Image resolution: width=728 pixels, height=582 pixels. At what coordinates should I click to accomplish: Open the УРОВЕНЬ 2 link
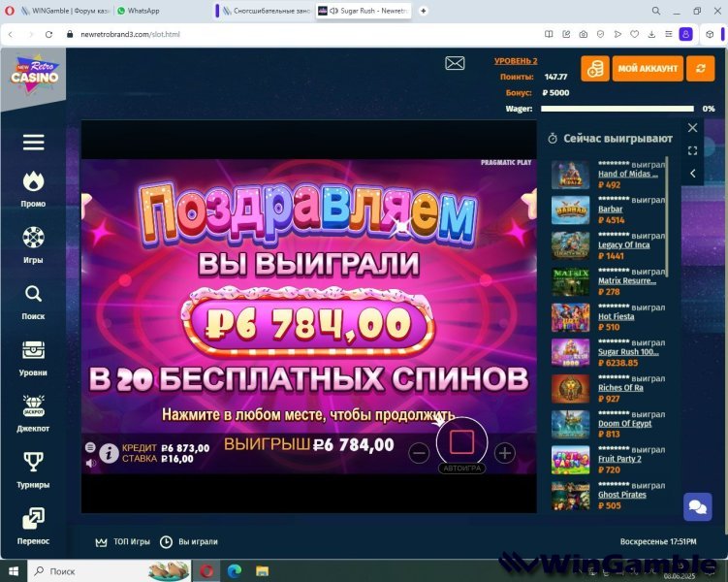(516, 61)
